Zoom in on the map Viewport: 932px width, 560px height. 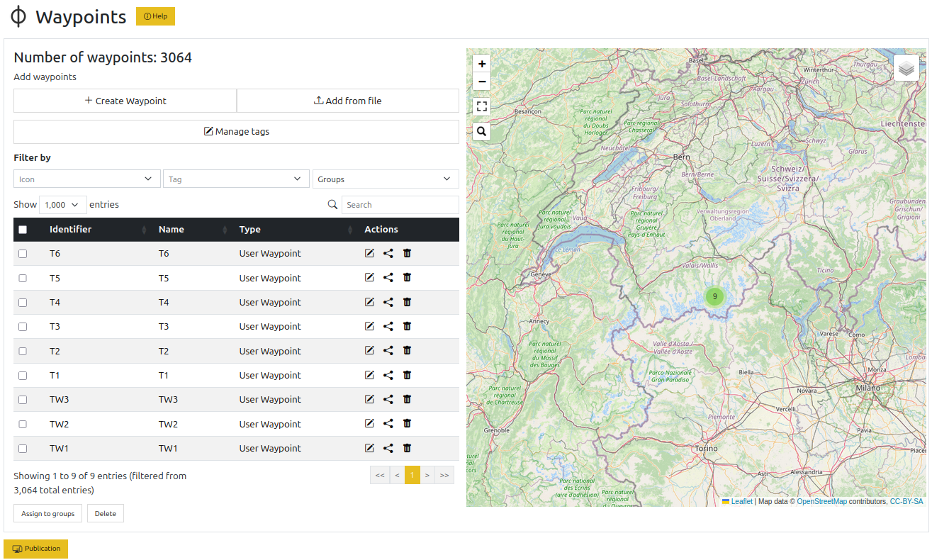click(x=482, y=63)
